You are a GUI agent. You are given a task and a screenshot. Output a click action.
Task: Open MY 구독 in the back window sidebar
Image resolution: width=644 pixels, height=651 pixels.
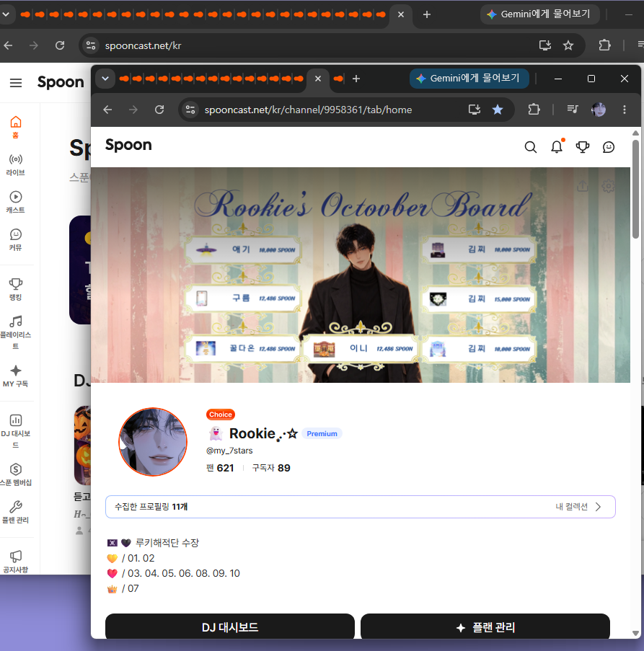(16, 376)
